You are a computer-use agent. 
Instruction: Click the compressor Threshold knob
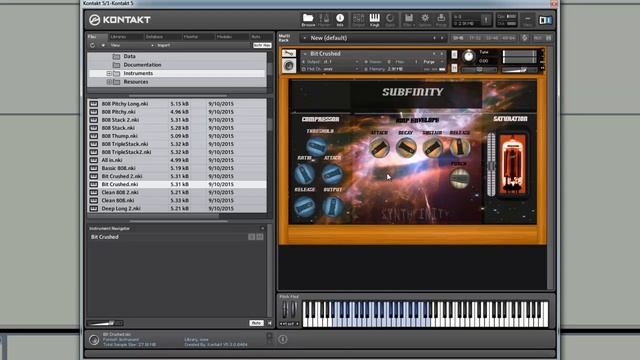[x=316, y=147]
